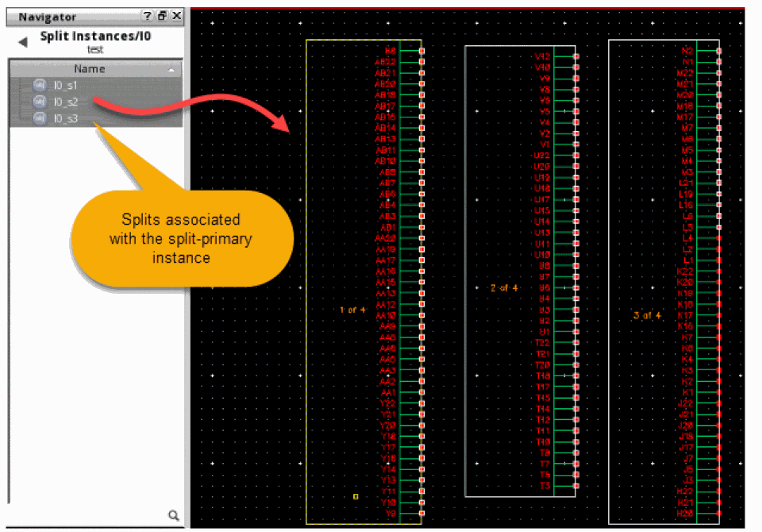Select pin label Y9
This screenshot has height=532, width=762.
pyautogui.click(x=391, y=513)
